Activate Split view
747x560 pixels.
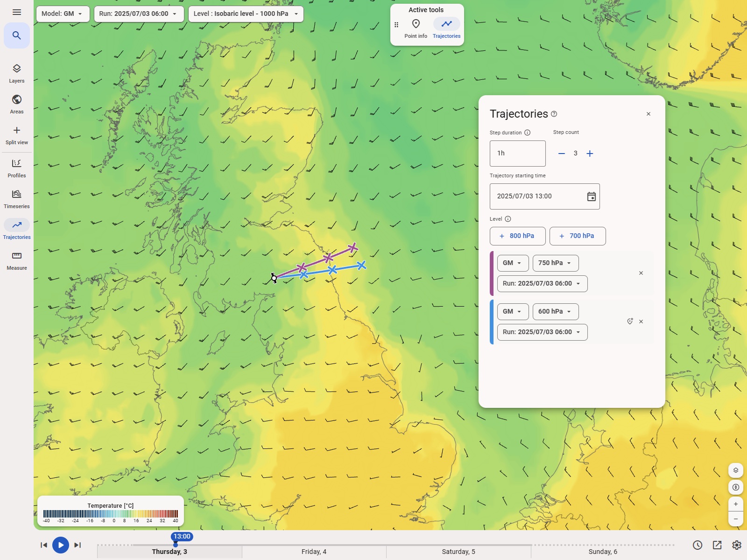[x=17, y=135]
